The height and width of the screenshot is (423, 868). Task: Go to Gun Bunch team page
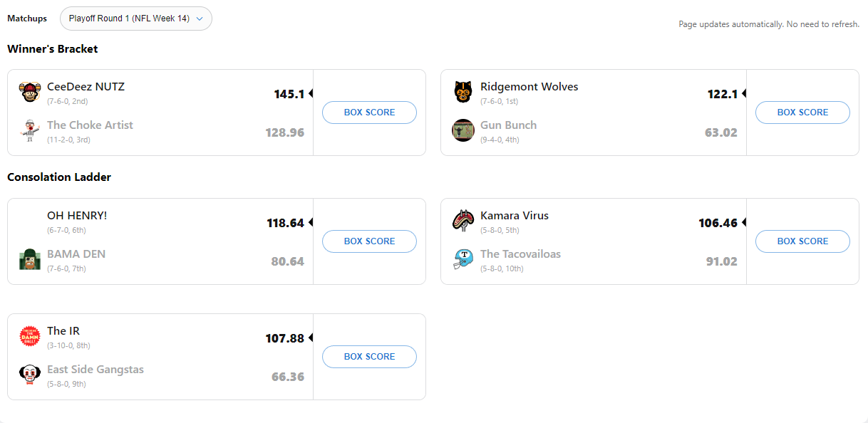[x=508, y=125]
